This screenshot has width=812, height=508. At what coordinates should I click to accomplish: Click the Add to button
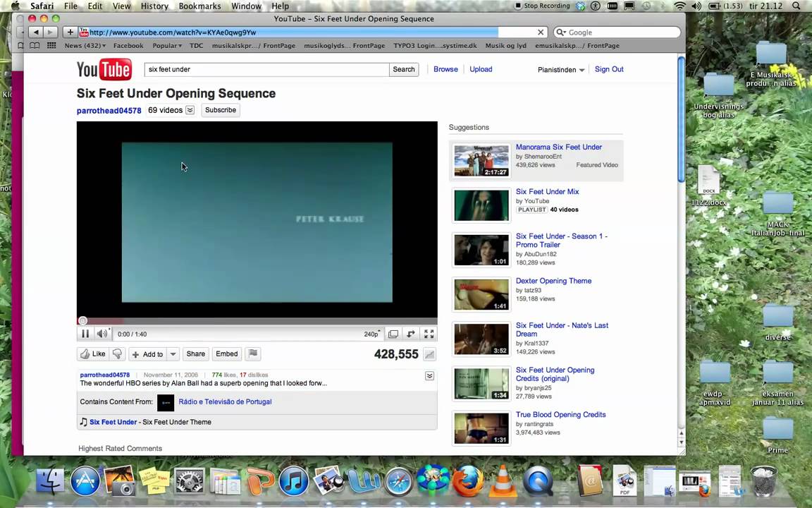click(x=147, y=354)
